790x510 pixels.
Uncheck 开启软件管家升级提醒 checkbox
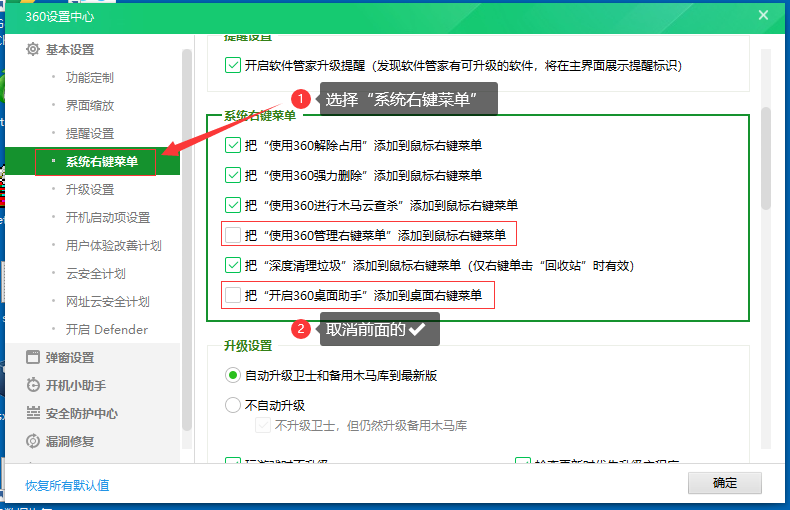[x=233, y=66]
